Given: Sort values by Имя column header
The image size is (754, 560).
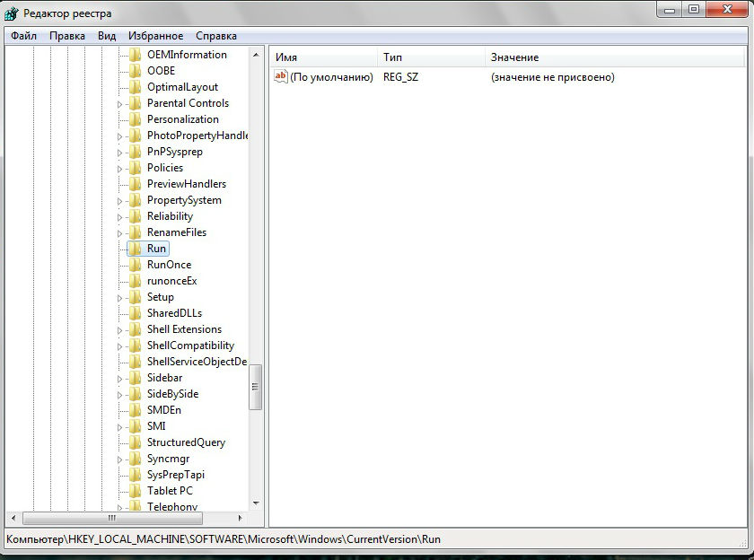Looking at the screenshot, I should click(x=323, y=57).
